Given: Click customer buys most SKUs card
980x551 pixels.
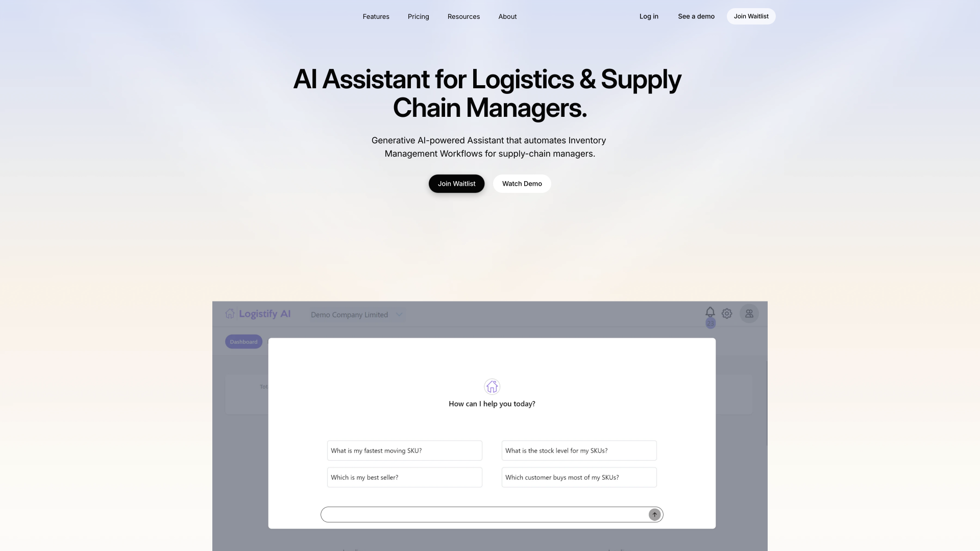Looking at the screenshot, I should pos(578,477).
